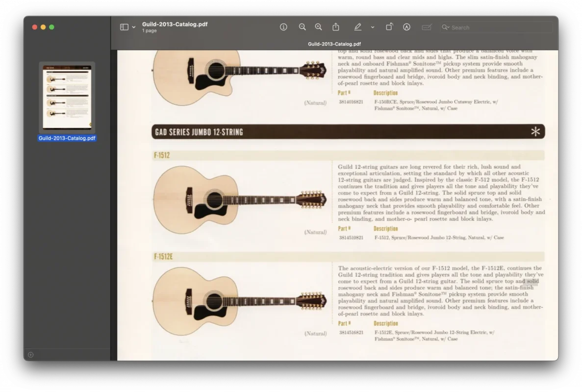Click the Form Filling toolbar icon
Screen dimensions: 582x392
(x=427, y=27)
